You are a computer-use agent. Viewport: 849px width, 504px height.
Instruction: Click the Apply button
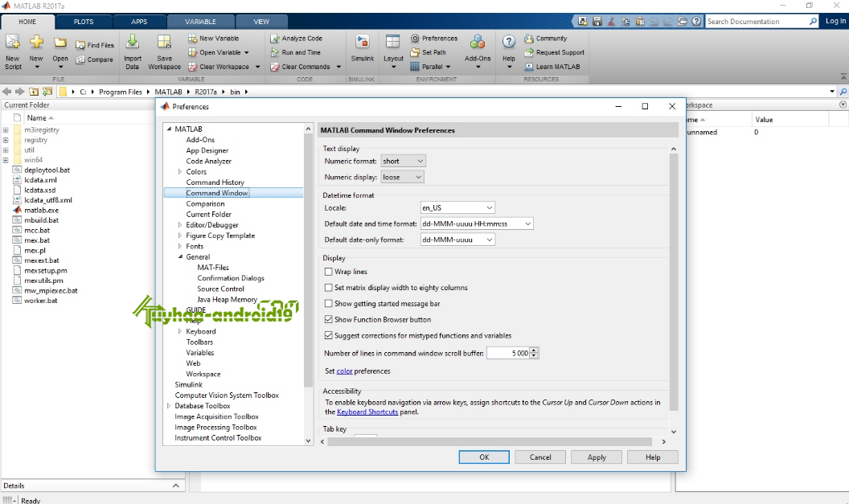click(x=597, y=457)
